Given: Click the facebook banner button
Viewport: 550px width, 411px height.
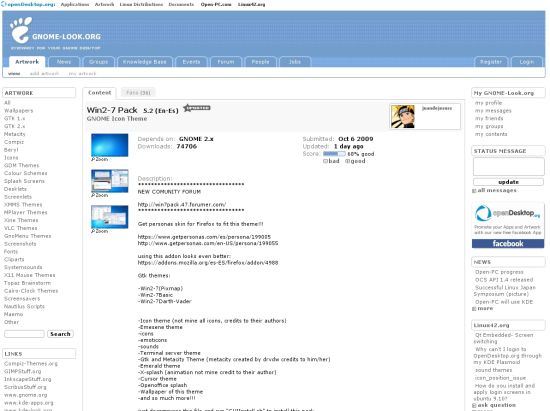Looking at the screenshot, I should click(x=508, y=243).
